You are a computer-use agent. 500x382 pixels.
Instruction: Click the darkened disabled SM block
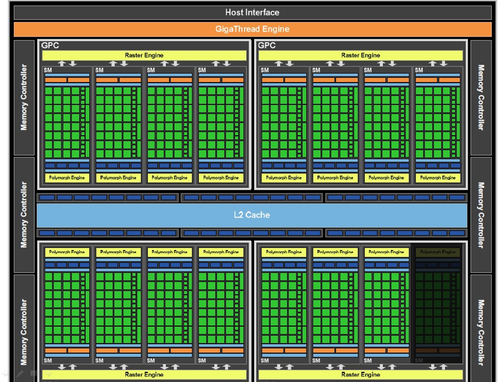pos(437,303)
